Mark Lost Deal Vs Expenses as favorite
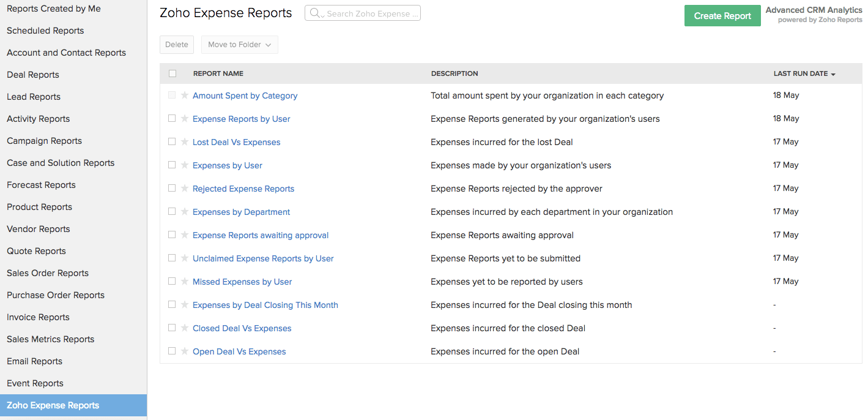868x420 pixels. [x=184, y=142]
